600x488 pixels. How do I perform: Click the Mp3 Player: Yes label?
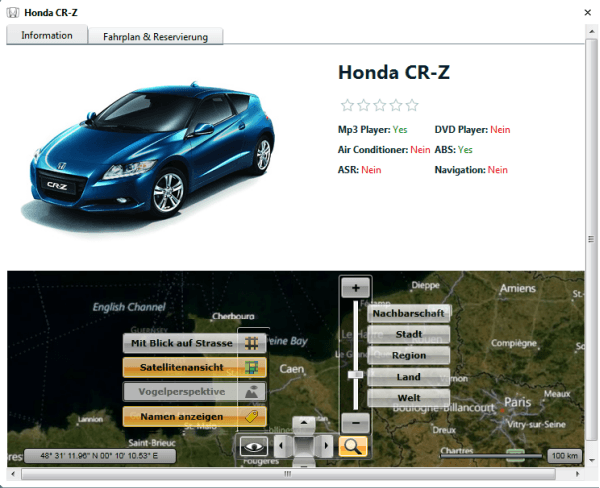tap(373, 130)
